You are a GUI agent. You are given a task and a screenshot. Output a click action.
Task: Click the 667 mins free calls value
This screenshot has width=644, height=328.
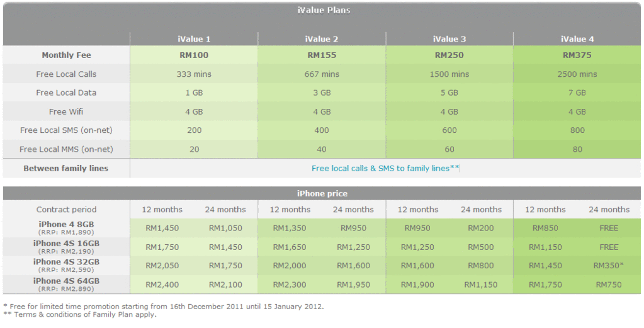(322, 74)
